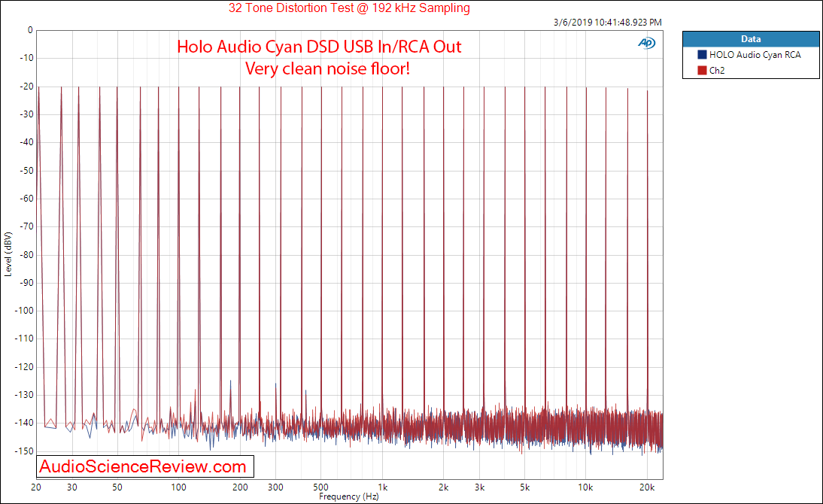Image resolution: width=823 pixels, height=504 pixels.
Task: Click the 1k tick on frequency axis
Action: (383, 487)
